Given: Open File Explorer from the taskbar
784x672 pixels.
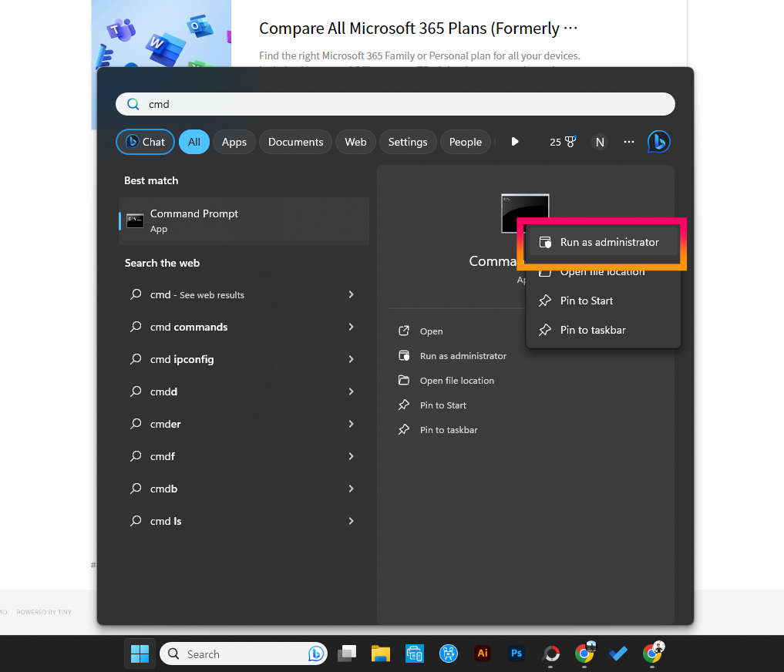Looking at the screenshot, I should coord(380,653).
